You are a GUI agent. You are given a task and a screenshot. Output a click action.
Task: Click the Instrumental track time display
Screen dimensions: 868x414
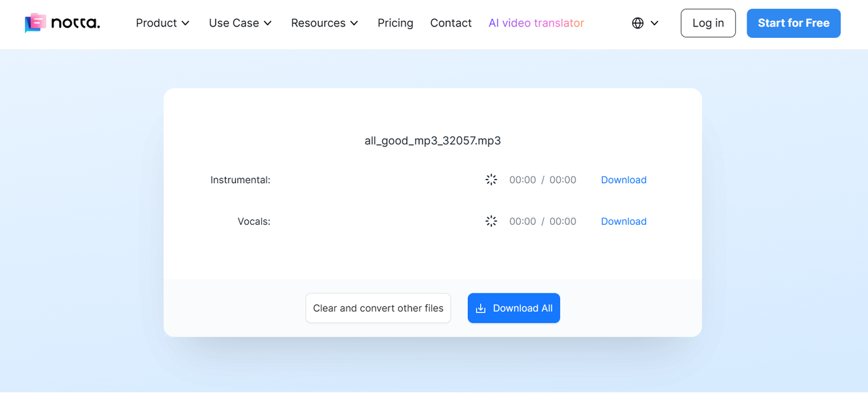pos(542,180)
